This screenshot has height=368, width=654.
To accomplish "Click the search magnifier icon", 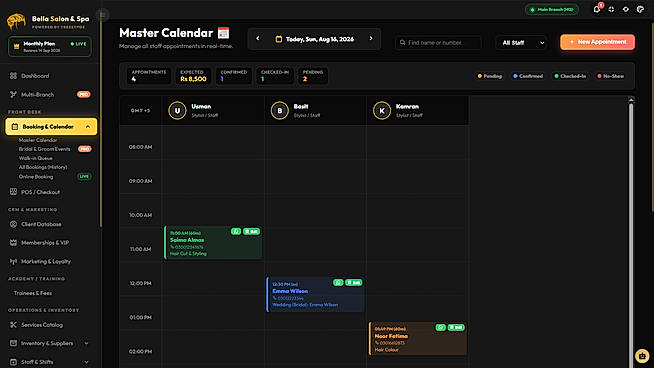I will point(402,43).
